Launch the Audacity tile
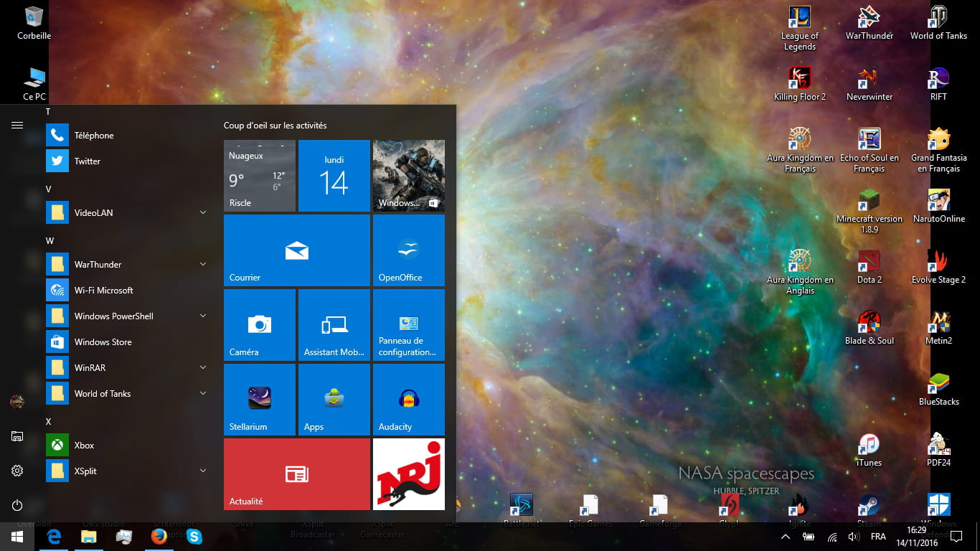 click(409, 400)
